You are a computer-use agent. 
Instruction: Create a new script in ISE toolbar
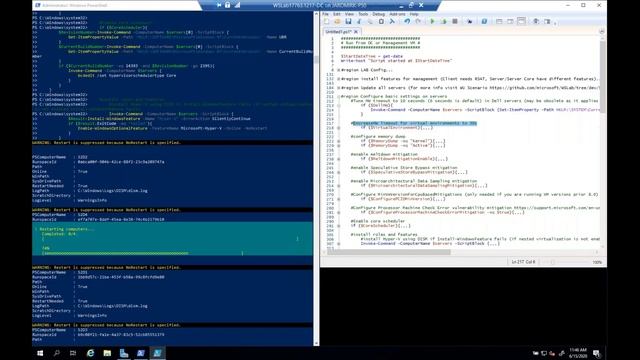326,21
